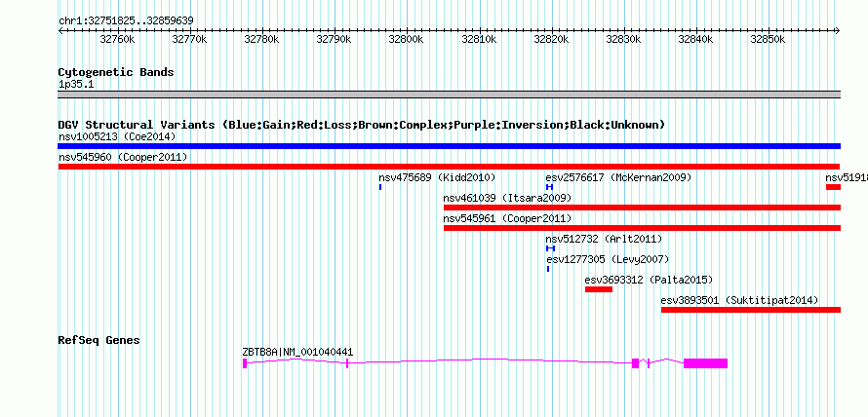Click the nsv545961 (Cooper2011) label
Viewport: 868px width, 417px height.
click(x=507, y=218)
